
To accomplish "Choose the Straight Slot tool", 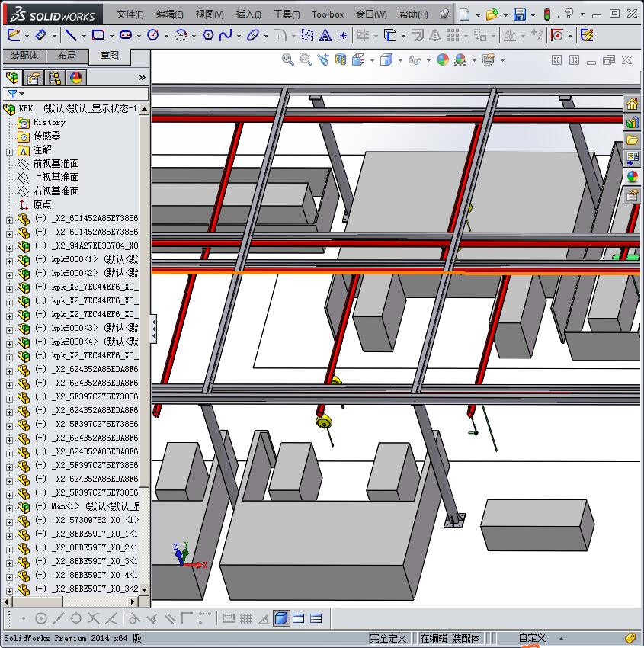I will click(x=126, y=36).
